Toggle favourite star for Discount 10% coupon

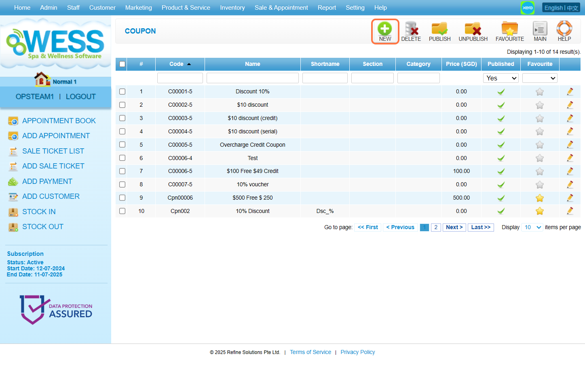click(x=539, y=92)
